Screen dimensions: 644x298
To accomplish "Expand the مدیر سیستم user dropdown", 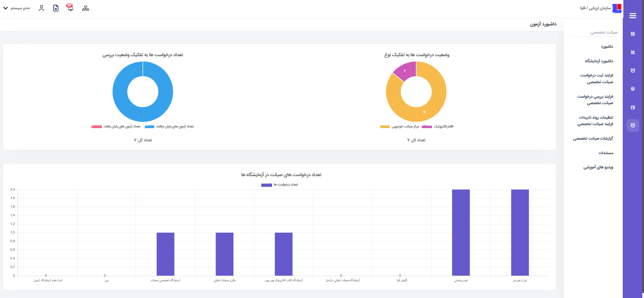I will (17, 8).
